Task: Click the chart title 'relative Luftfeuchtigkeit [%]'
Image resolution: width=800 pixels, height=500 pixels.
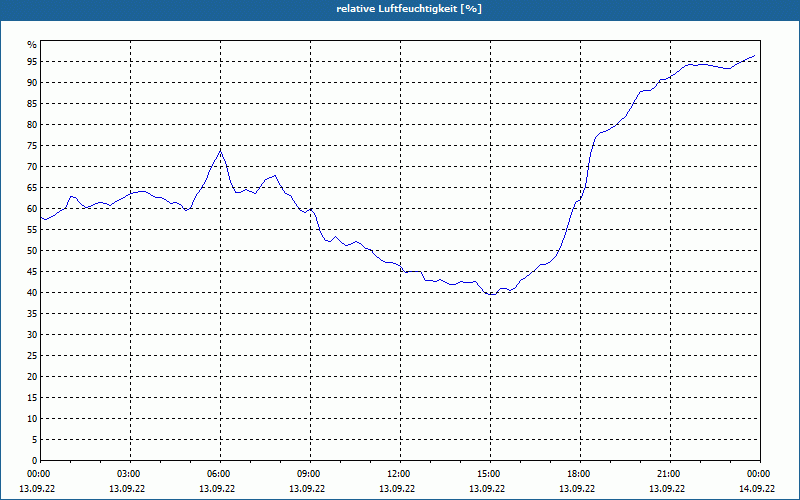Action: (x=409, y=9)
